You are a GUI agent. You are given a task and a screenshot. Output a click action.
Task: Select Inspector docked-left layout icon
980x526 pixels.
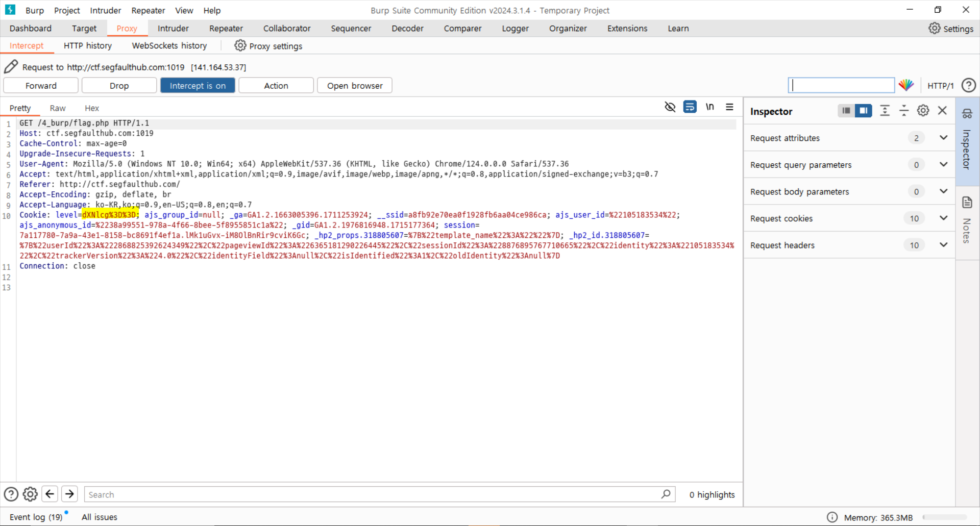point(846,111)
